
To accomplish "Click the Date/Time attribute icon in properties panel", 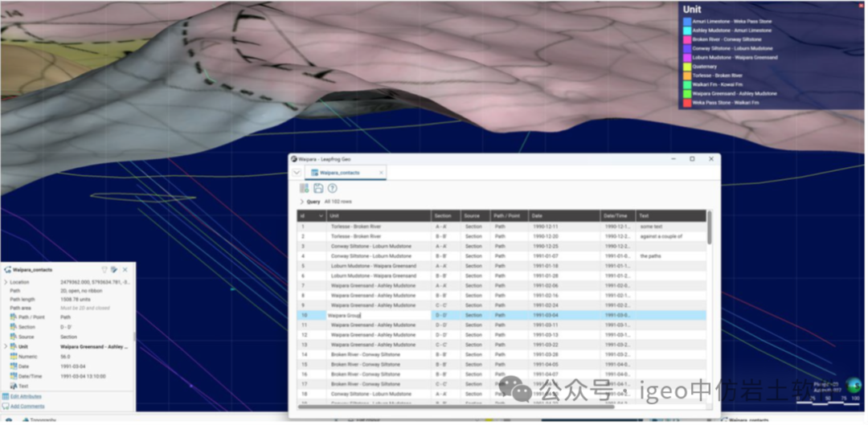I will [14, 375].
